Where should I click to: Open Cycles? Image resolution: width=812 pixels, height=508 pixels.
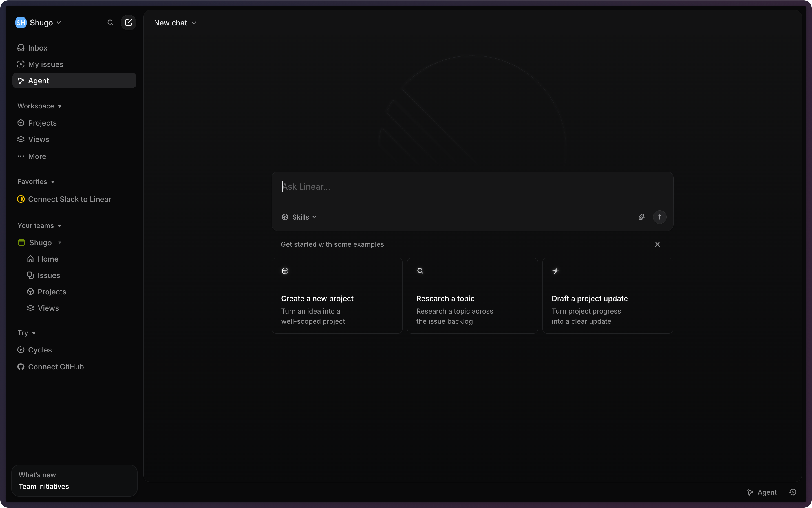74,350
